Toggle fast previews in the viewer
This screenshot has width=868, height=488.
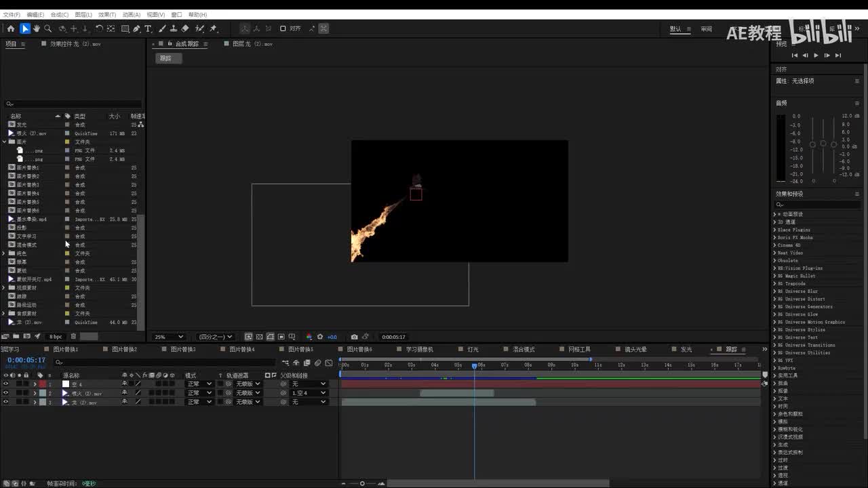(x=249, y=337)
